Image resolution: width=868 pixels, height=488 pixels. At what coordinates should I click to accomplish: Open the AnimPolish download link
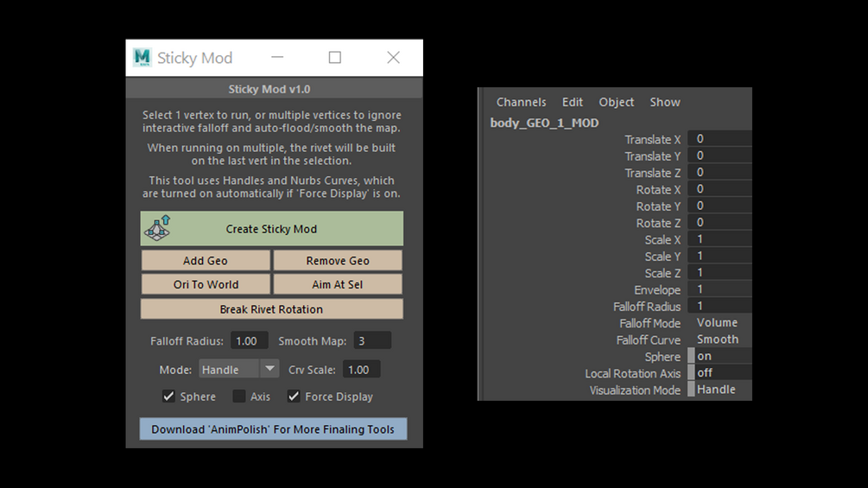(x=273, y=429)
